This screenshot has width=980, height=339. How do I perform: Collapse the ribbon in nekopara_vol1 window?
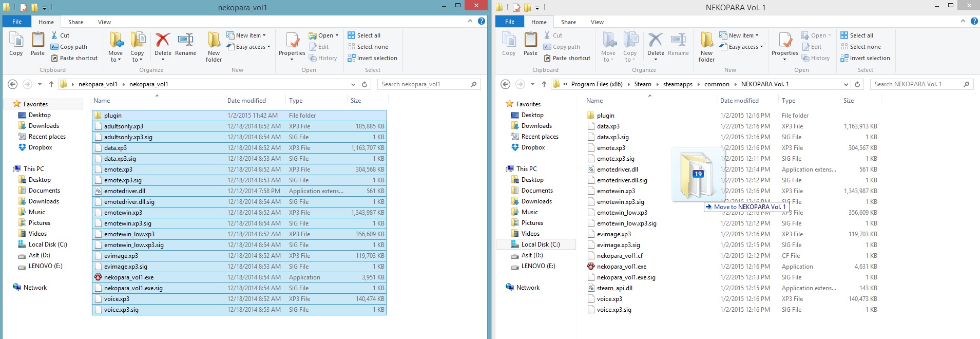[470, 21]
